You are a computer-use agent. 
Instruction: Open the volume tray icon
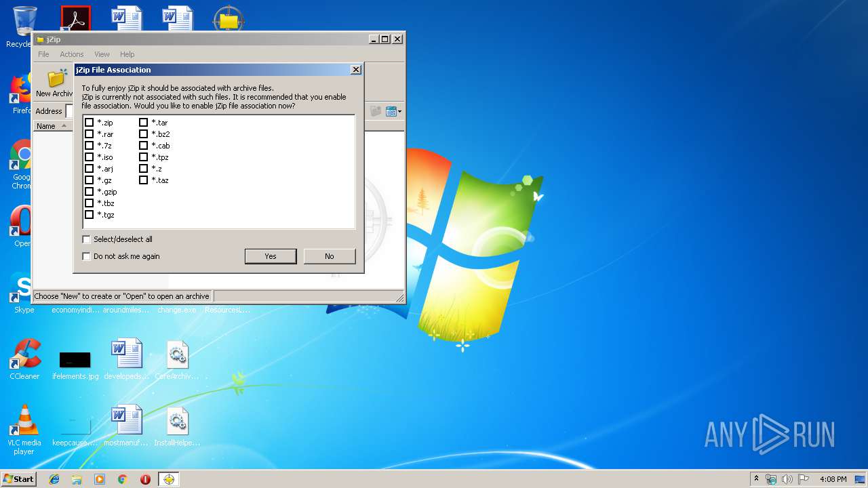click(787, 479)
